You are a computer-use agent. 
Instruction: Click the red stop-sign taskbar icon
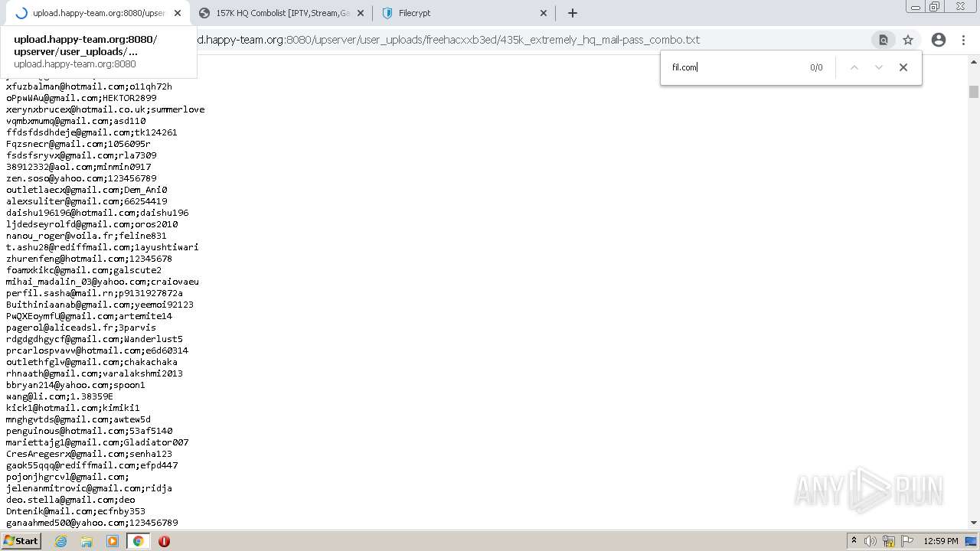click(164, 541)
